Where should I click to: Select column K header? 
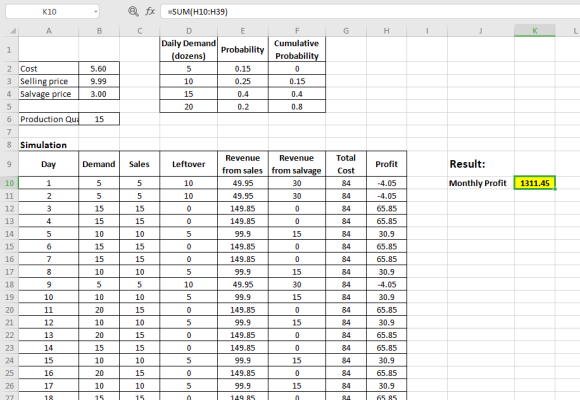535,31
